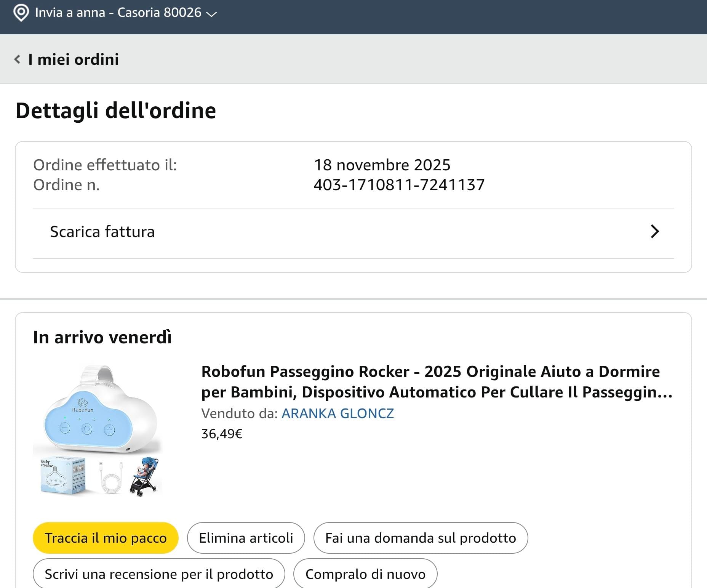Open the 'Scarica fattura' row
This screenshot has width=707, height=588.
tap(102, 232)
